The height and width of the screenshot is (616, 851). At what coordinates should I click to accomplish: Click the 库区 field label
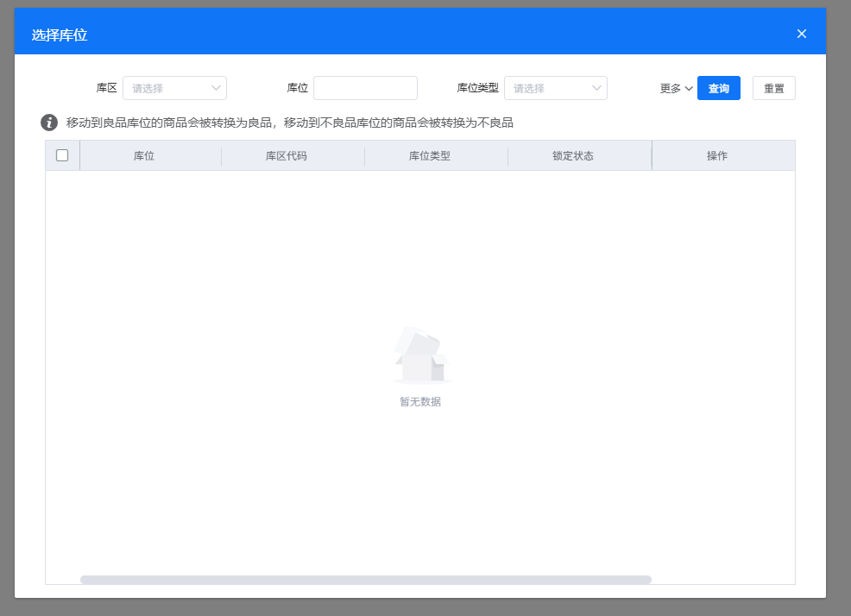coord(106,88)
